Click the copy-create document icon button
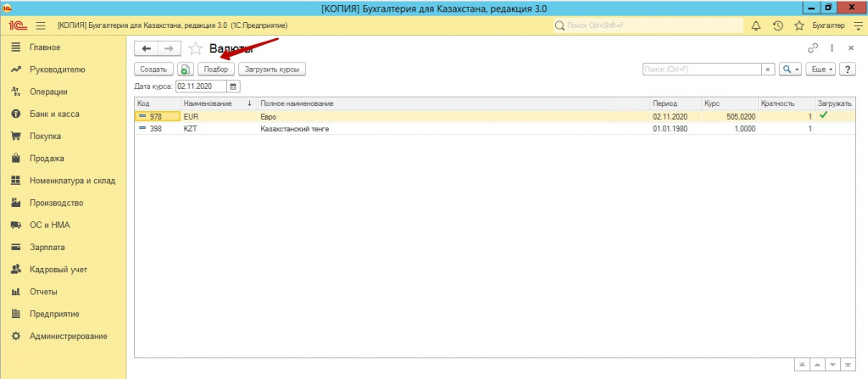This screenshot has width=868, height=379. (x=186, y=70)
